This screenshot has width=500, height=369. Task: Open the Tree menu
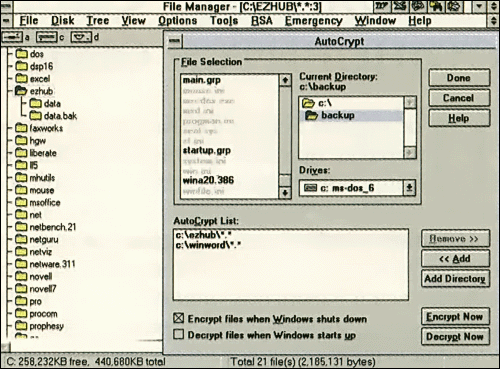pyautogui.click(x=98, y=21)
